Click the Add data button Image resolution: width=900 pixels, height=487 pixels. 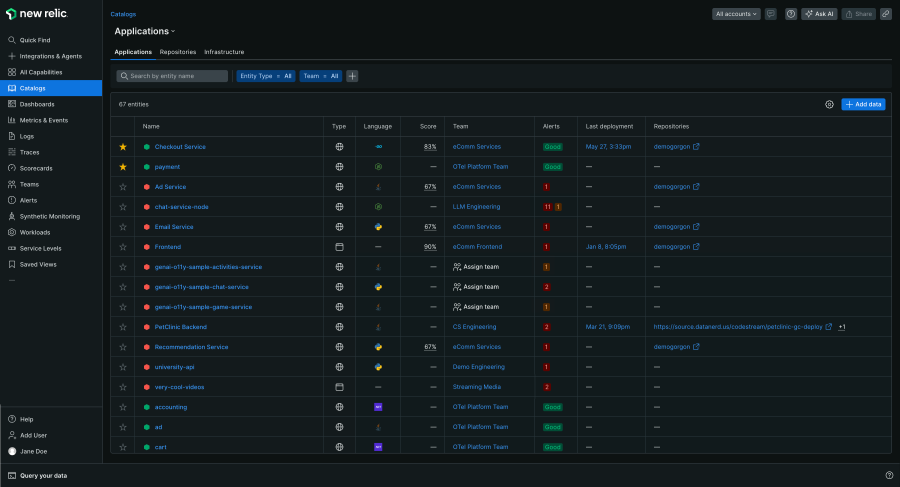(x=863, y=105)
